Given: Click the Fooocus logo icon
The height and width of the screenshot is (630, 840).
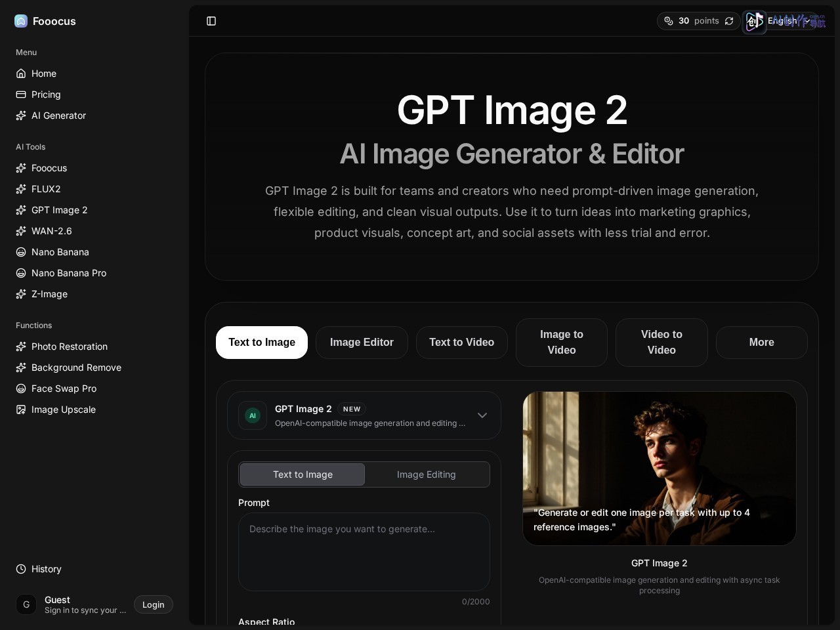Looking at the screenshot, I should click(x=21, y=21).
